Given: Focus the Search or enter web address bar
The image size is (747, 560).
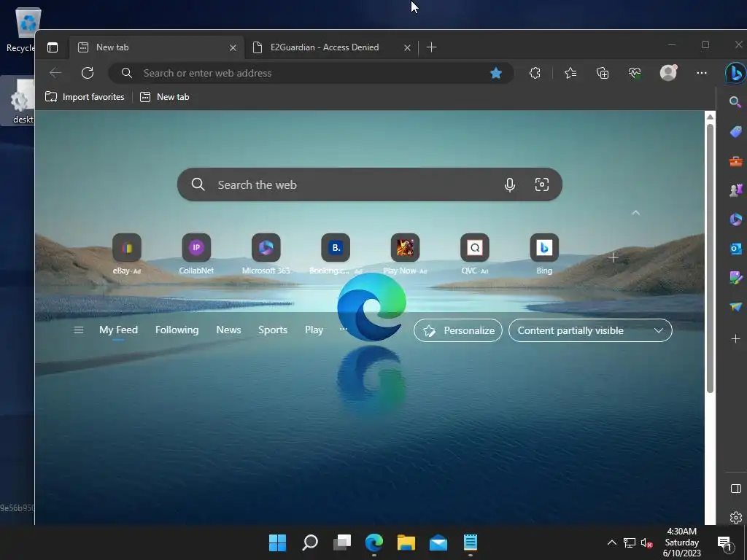Looking at the screenshot, I should pyautogui.click(x=311, y=73).
